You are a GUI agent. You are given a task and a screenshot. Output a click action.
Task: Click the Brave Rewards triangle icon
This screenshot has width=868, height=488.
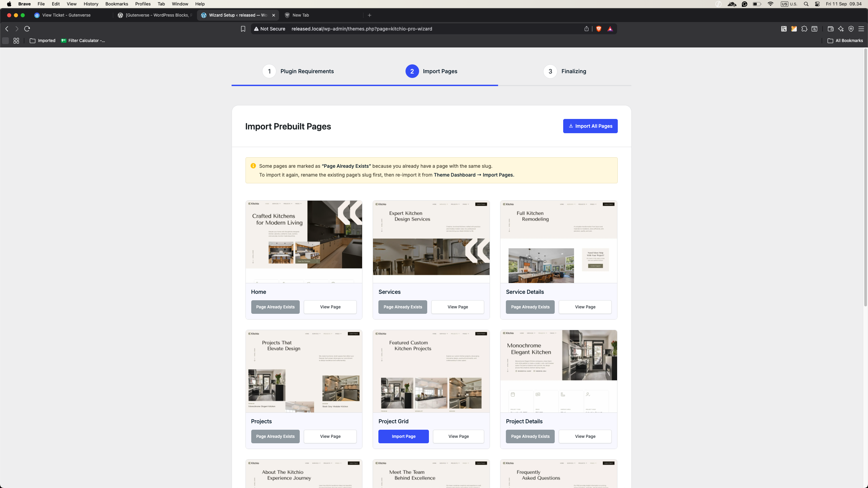tap(610, 29)
